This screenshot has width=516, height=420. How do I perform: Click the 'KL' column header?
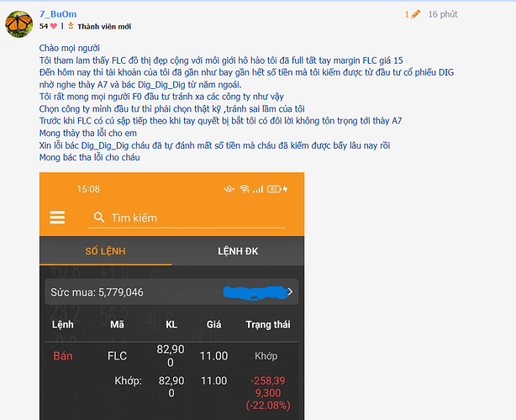coord(171,324)
